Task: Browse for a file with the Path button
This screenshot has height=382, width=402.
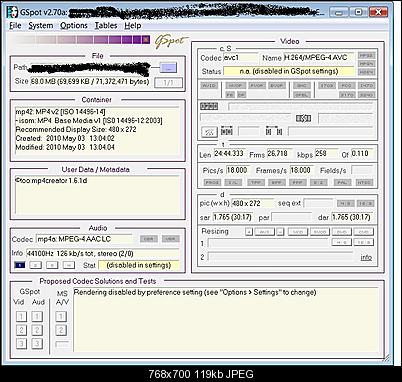Action: 168,68
